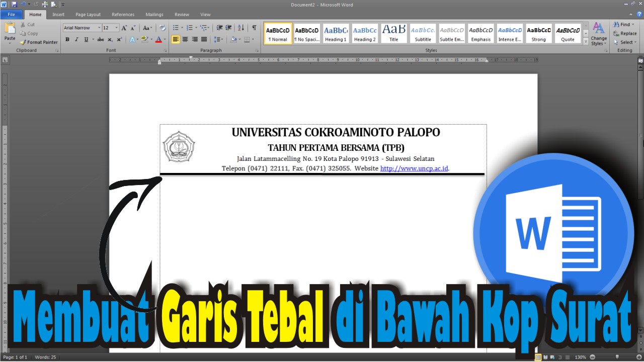Image resolution: width=644 pixels, height=362 pixels.
Task: Click the Copy command
Action: pyautogui.click(x=29, y=33)
